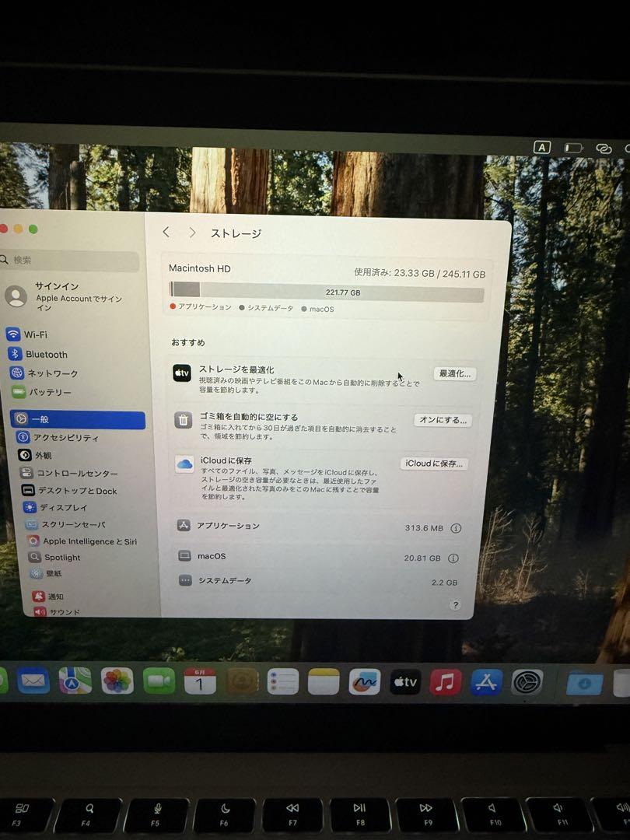Open Apple Intelligence と Siri settings

[82, 541]
